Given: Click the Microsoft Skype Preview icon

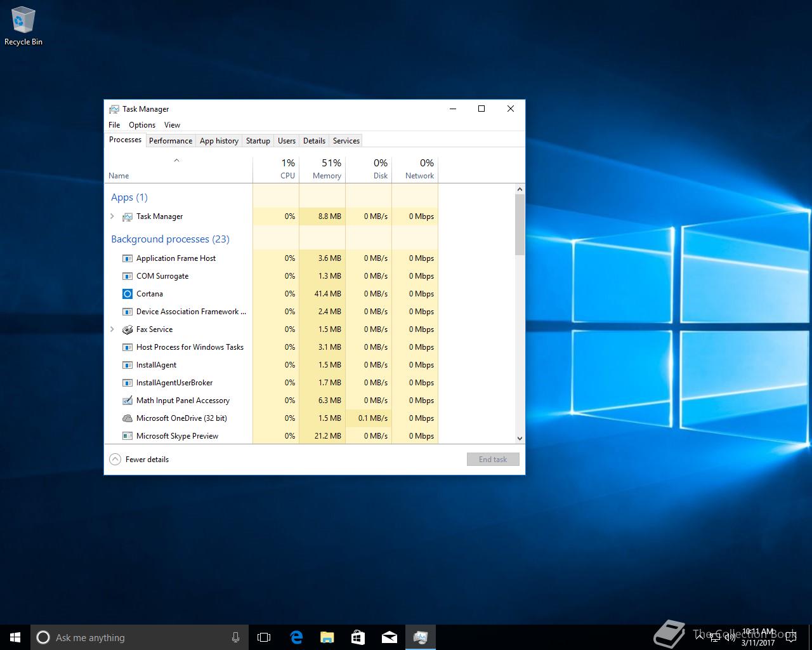Looking at the screenshot, I should click(128, 436).
